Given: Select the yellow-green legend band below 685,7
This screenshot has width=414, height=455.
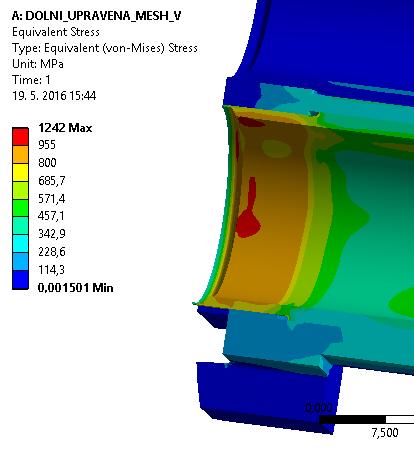Looking at the screenshot, I should 20,190.
